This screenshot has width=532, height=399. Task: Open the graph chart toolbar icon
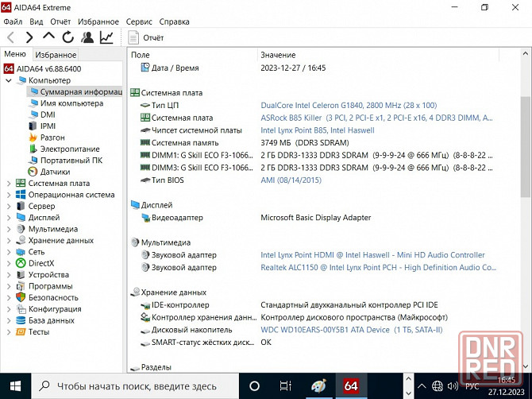(106, 37)
